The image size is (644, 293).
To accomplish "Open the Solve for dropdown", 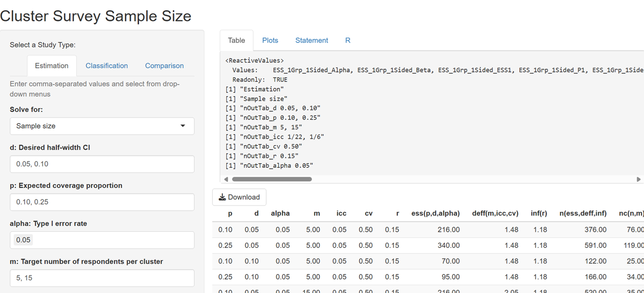I will (102, 126).
